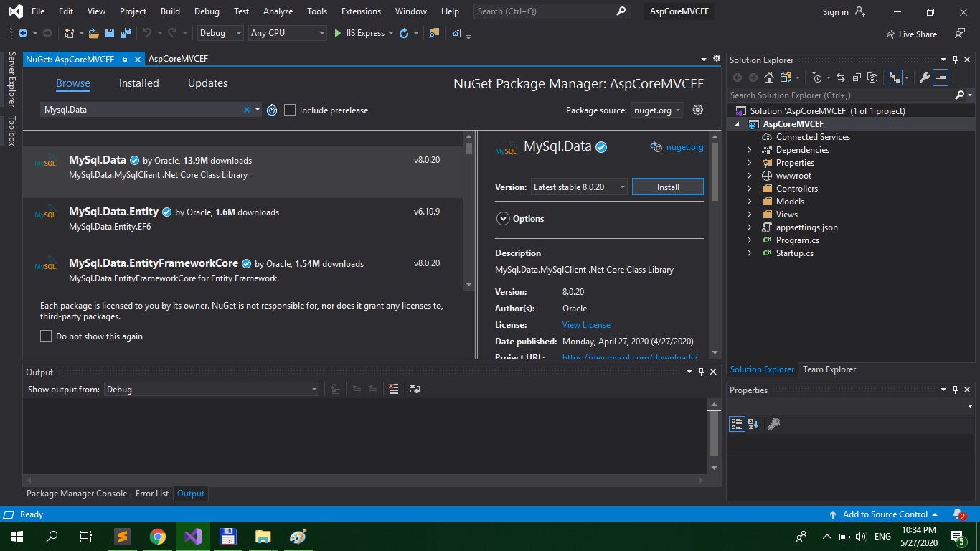Check Do not show this again

click(46, 336)
